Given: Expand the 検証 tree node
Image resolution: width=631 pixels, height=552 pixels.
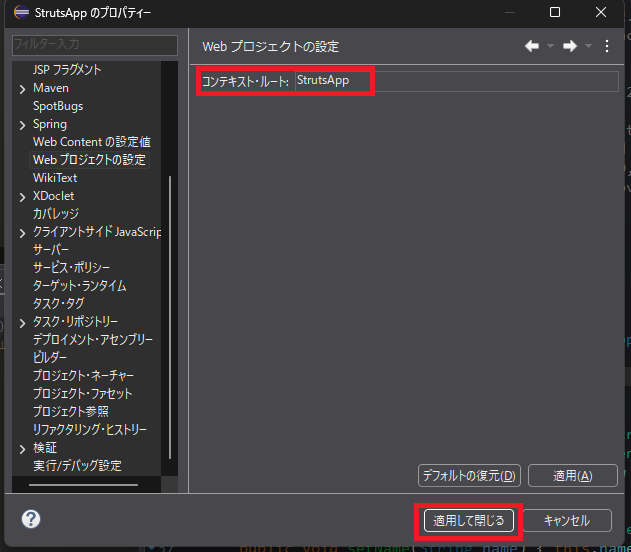Looking at the screenshot, I should pyautogui.click(x=23, y=449).
